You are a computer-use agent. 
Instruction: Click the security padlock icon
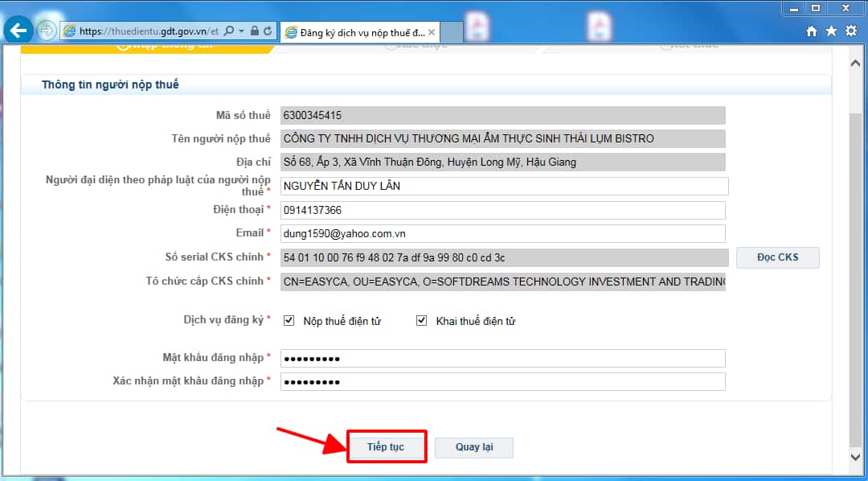click(x=254, y=31)
